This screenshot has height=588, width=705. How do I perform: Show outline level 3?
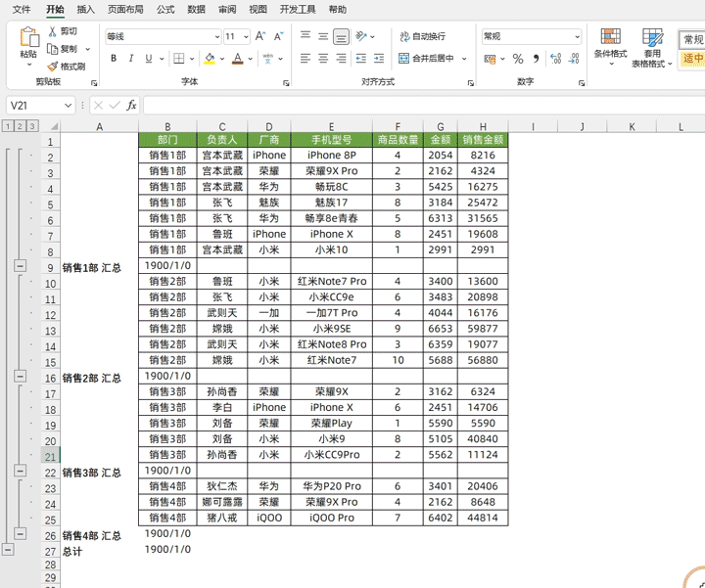click(x=32, y=126)
